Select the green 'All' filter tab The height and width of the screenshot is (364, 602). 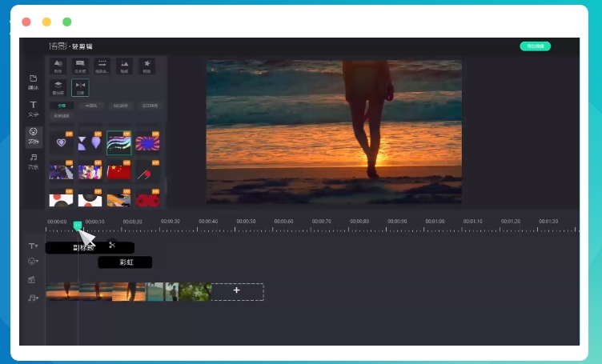click(x=62, y=105)
